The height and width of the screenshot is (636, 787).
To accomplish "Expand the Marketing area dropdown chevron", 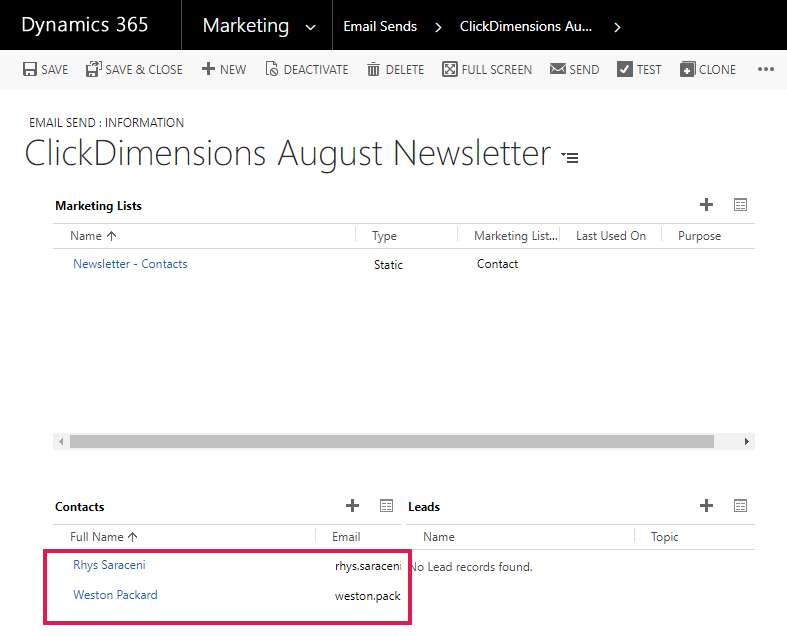I will (311, 27).
